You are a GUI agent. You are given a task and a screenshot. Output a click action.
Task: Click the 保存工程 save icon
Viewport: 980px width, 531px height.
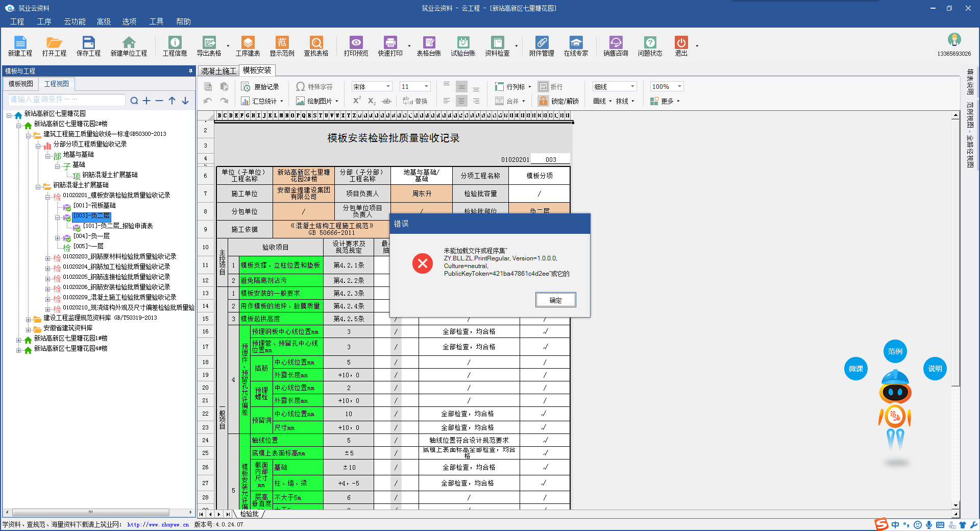point(88,45)
